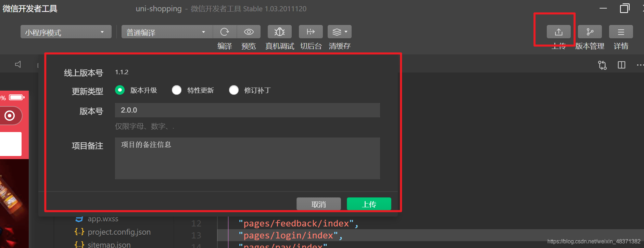This screenshot has height=248, width=644.
Task: Click the 版本管理 label
Action: (590, 46)
